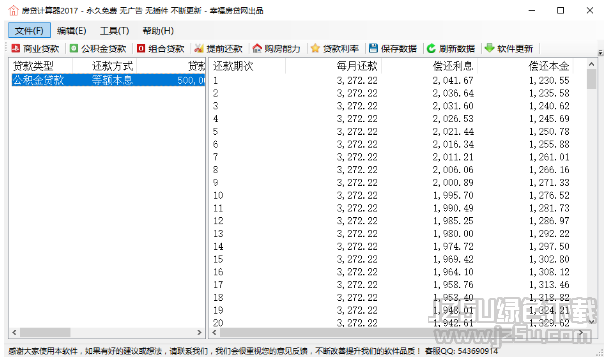Click the 还款期次 column header
This screenshot has height=362, width=610.
click(247, 66)
